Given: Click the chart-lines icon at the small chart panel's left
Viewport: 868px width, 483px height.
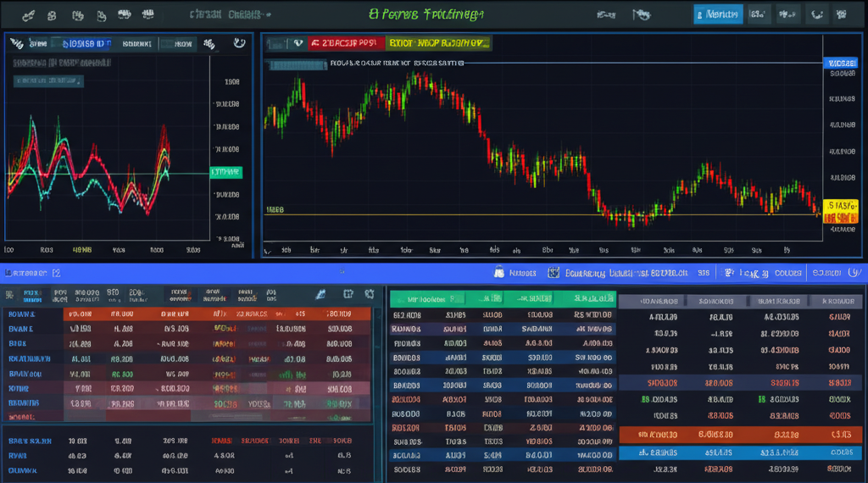Looking at the screenshot, I should tap(17, 43).
